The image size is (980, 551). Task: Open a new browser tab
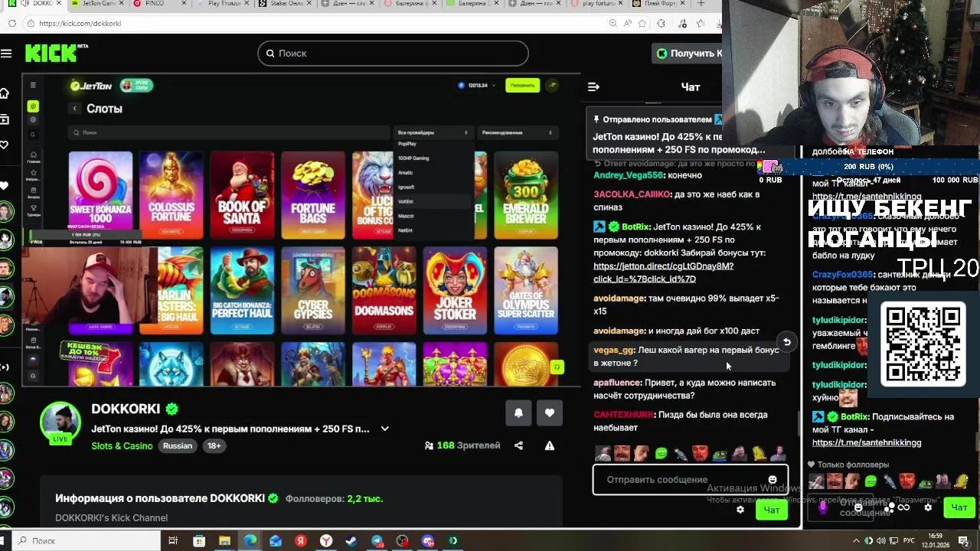700,4
